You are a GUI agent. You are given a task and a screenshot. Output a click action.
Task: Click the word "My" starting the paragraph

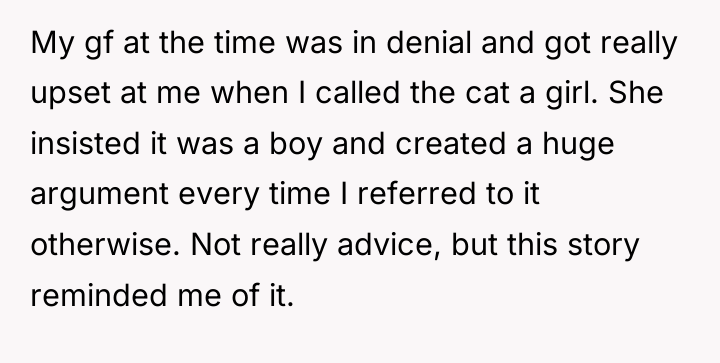(x=51, y=46)
